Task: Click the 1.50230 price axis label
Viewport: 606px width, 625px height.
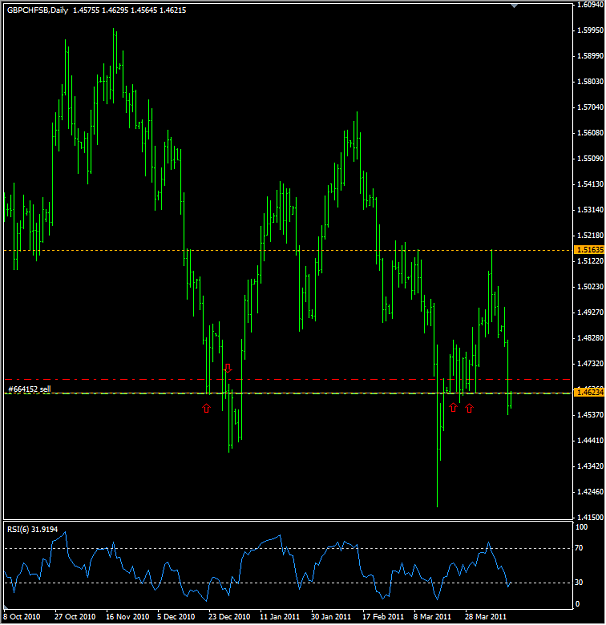Action: pos(590,287)
